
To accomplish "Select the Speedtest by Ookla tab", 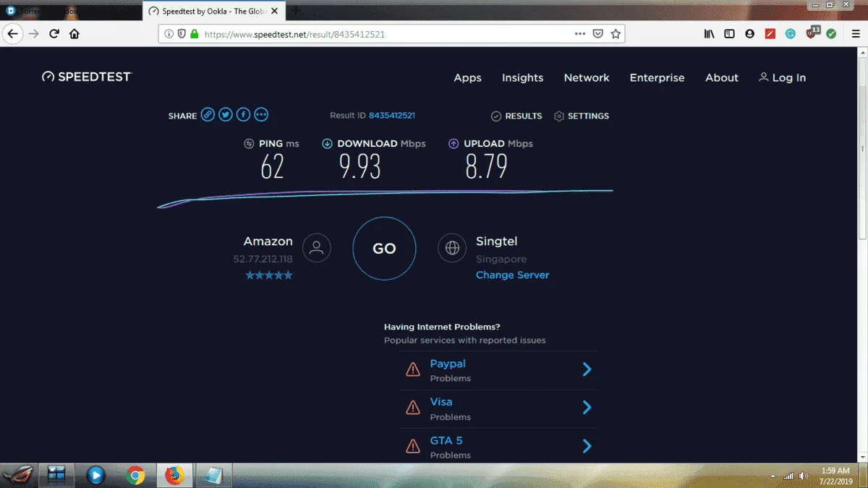I will click(214, 11).
